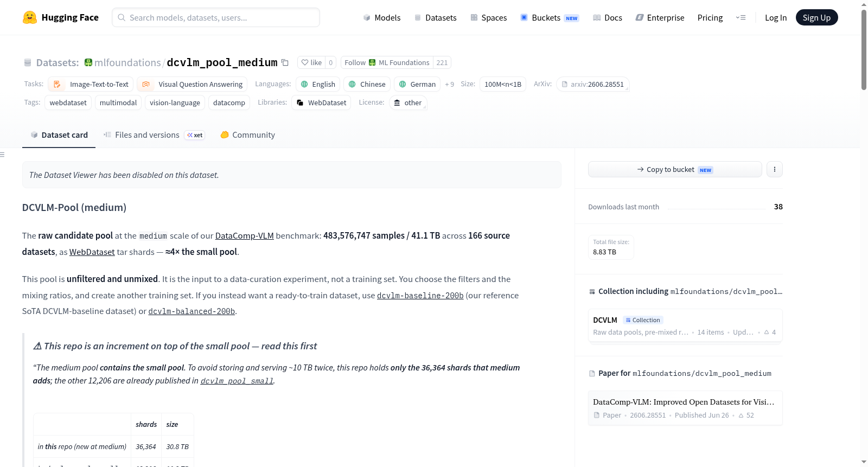Select the datacomp tag
The width and height of the screenshot is (868, 467).
pyautogui.click(x=229, y=103)
